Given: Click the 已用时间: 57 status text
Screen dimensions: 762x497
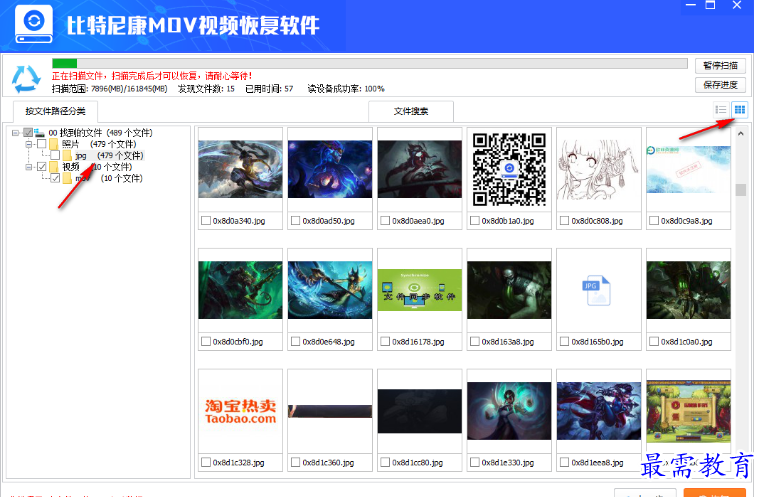Looking at the screenshot, I should [x=269, y=88].
